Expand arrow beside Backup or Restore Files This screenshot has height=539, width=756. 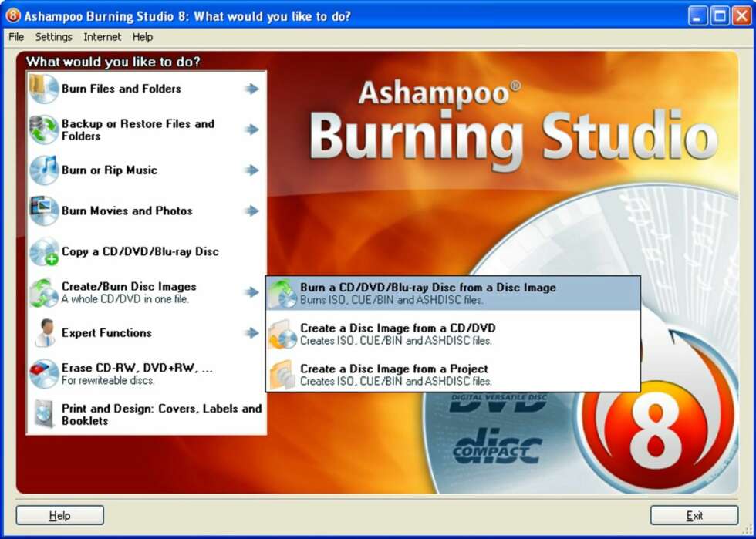pyautogui.click(x=251, y=130)
